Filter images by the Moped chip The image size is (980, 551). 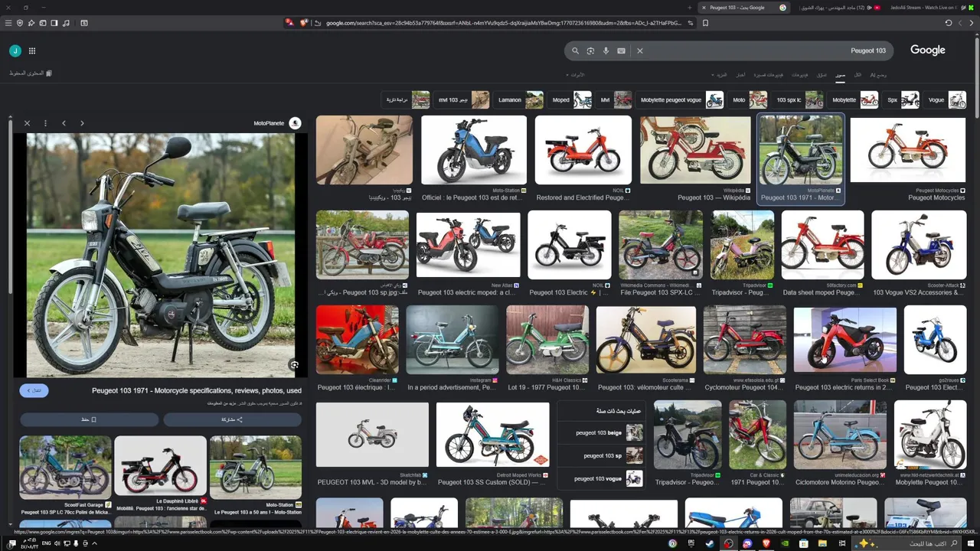(x=570, y=99)
